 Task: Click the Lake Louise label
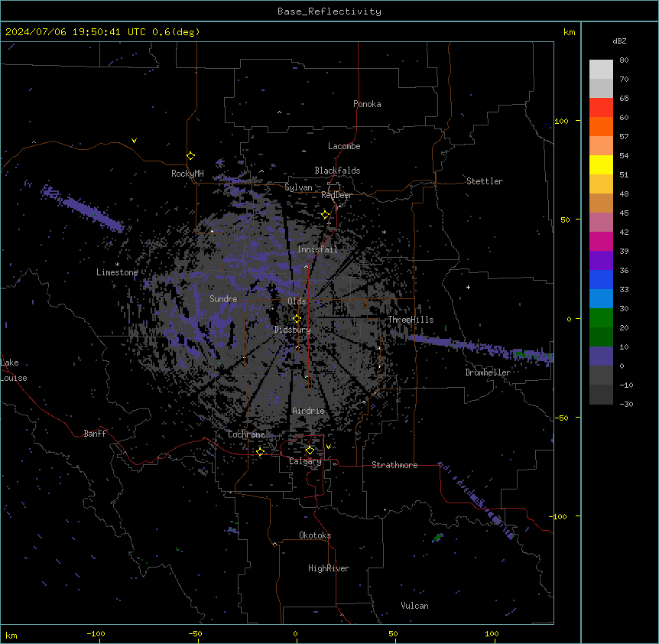[x=14, y=370]
